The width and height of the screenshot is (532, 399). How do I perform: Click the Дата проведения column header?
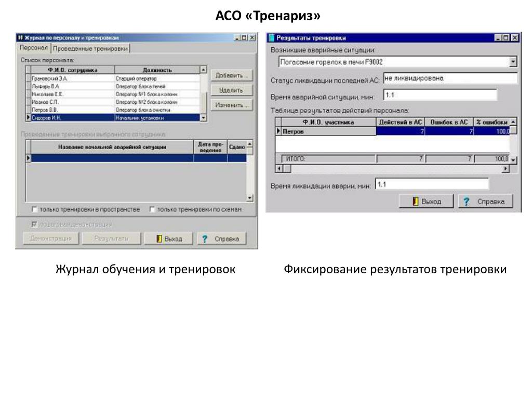click(x=210, y=147)
